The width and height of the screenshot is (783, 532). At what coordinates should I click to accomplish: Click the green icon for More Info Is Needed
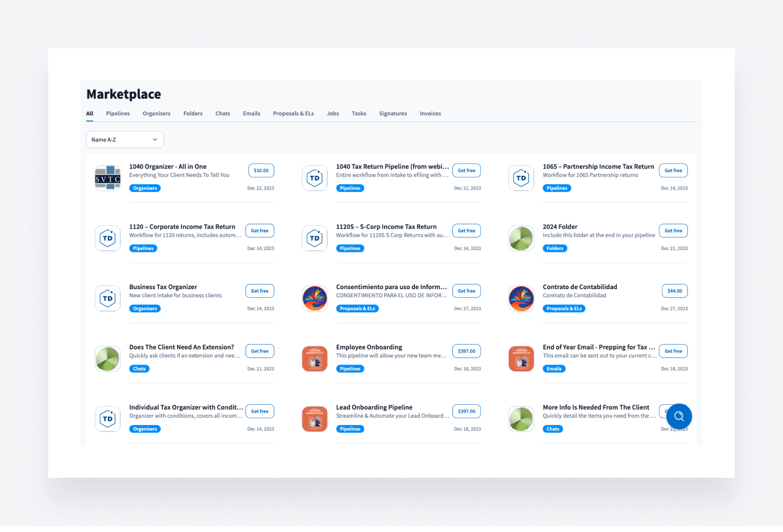[x=521, y=418]
